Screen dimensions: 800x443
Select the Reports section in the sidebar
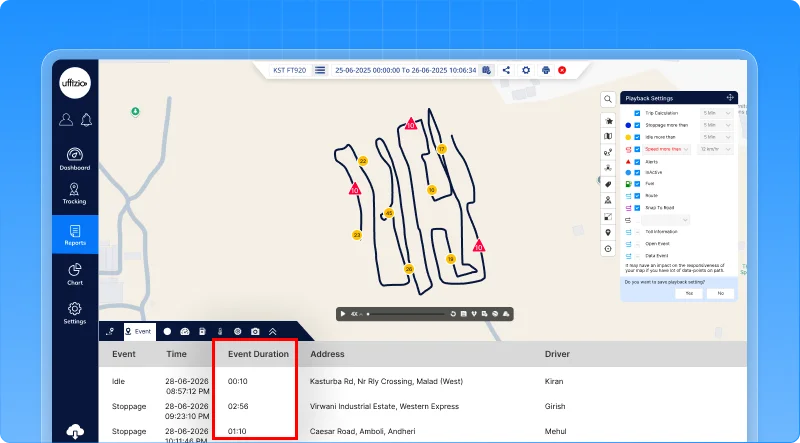coord(75,235)
